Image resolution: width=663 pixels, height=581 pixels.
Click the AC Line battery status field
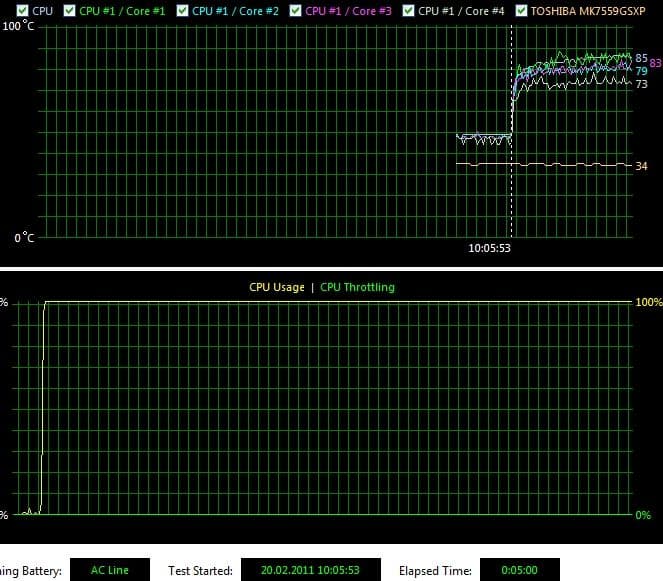[x=110, y=570]
